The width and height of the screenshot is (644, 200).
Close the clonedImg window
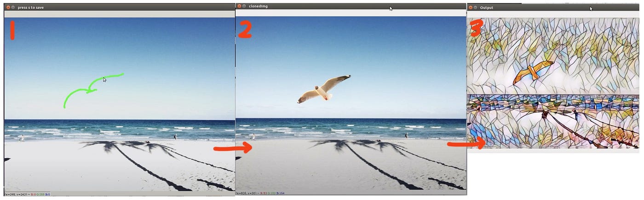pyautogui.click(x=240, y=6)
